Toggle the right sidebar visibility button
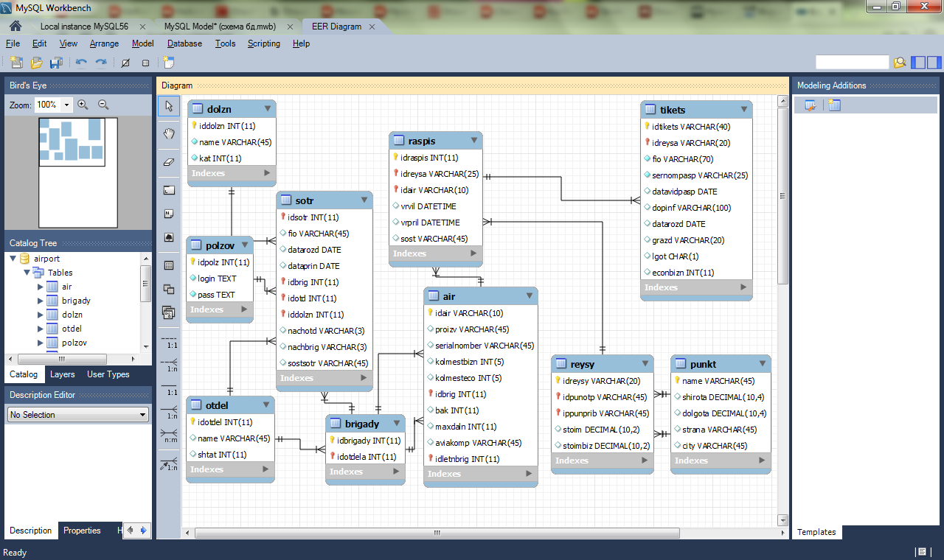 933,63
